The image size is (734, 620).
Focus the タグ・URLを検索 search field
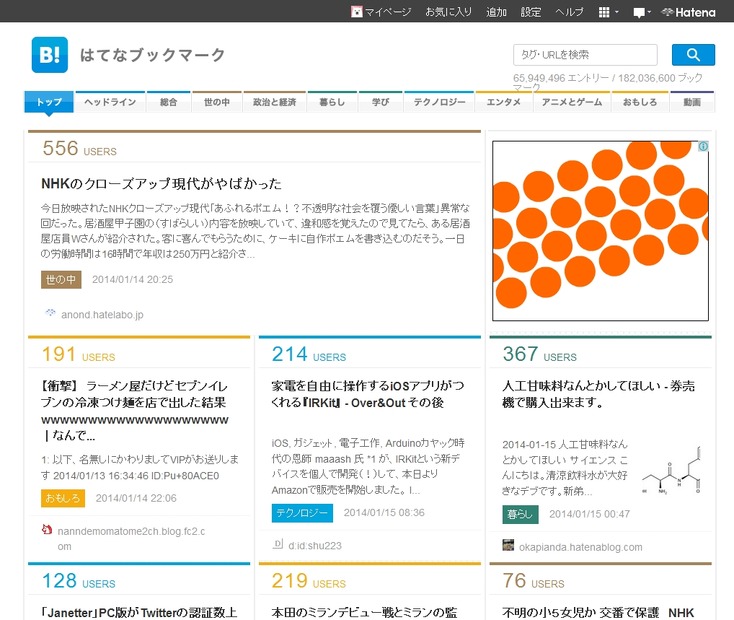coord(585,55)
